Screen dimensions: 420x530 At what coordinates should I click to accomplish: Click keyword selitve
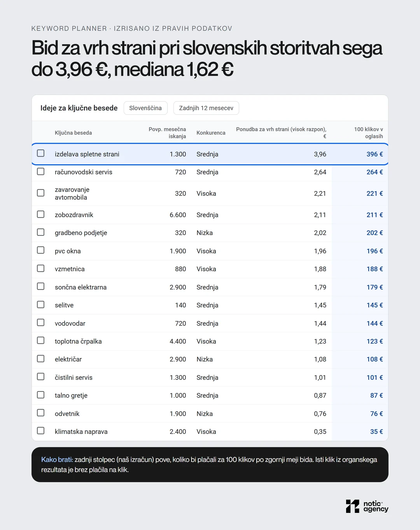(x=64, y=305)
